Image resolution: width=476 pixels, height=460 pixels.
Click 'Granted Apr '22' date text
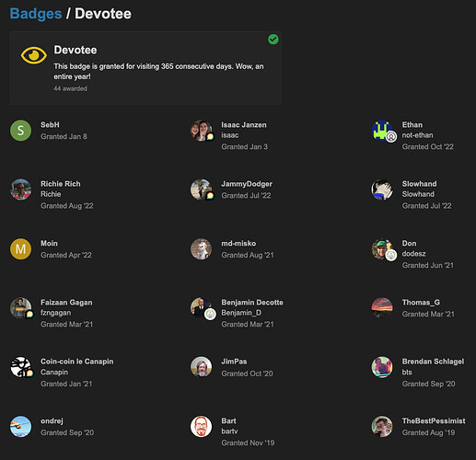coord(66,255)
